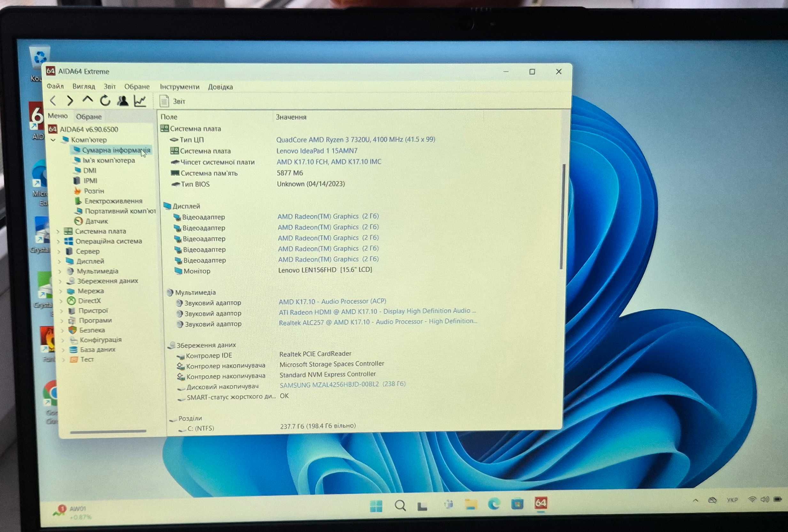Open the Lenovo IdeaPad 1 15AMN7 link
788x532 pixels.
coord(317,150)
